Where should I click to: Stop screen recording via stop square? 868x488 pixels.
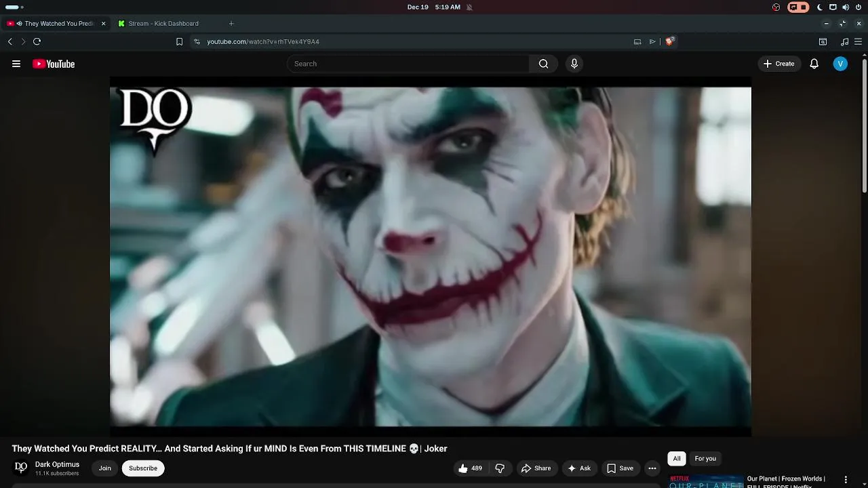[804, 7]
